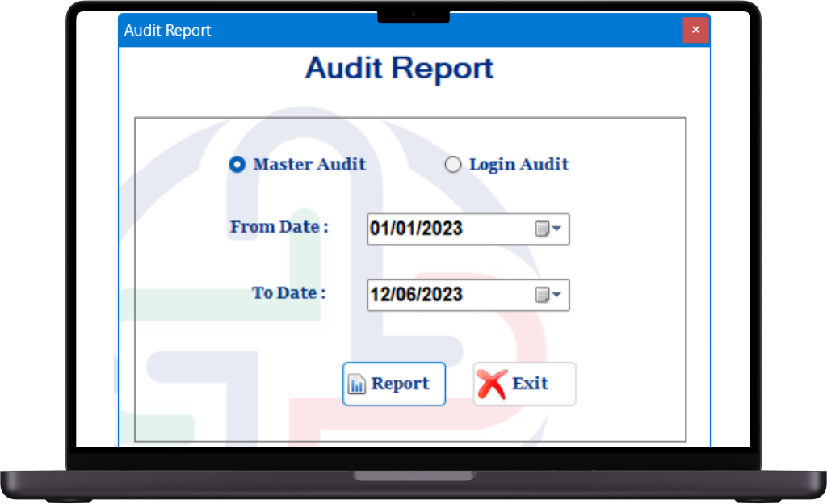Click the large Audit Report heading
The image size is (827, 504).
click(399, 68)
